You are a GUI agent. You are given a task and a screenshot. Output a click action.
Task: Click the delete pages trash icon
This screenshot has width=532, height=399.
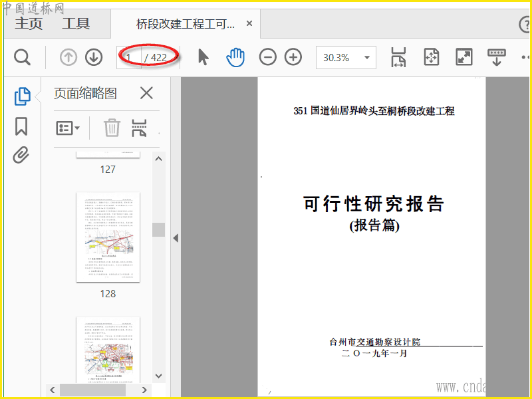[112, 128]
